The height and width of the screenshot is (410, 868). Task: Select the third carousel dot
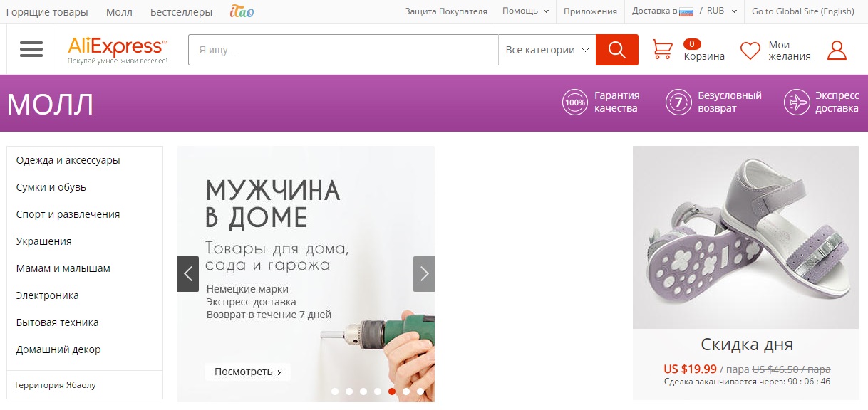coord(363,391)
